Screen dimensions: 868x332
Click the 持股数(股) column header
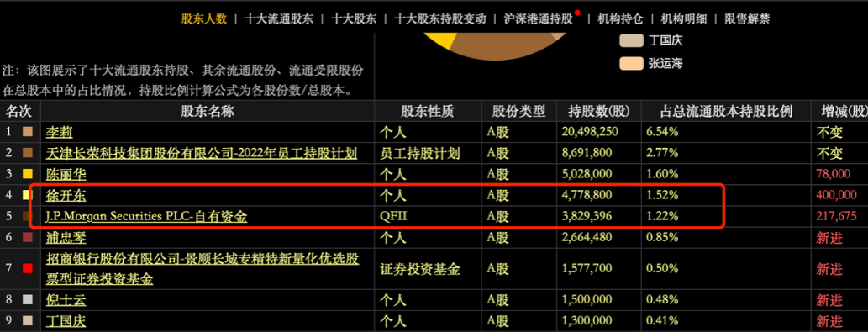[599, 111]
